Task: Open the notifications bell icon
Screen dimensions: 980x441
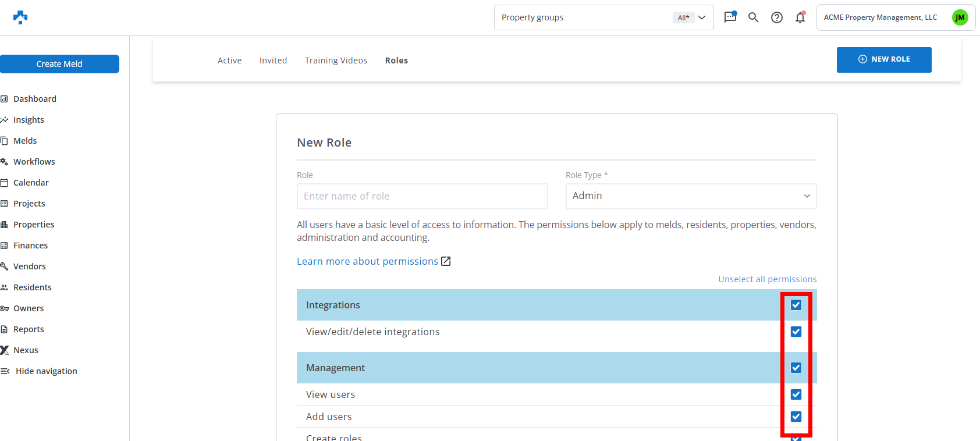Action: 800,17
